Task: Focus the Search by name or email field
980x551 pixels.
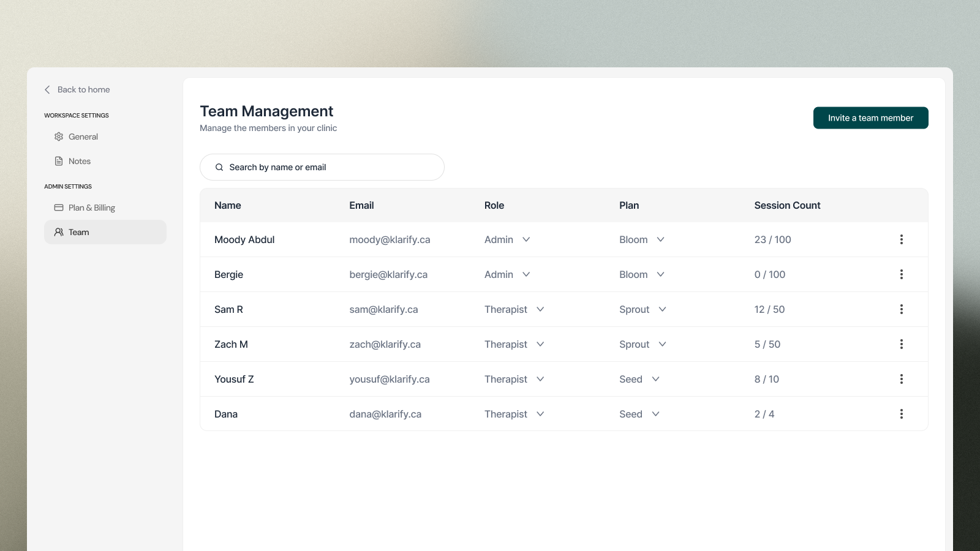Action: click(x=331, y=167)
